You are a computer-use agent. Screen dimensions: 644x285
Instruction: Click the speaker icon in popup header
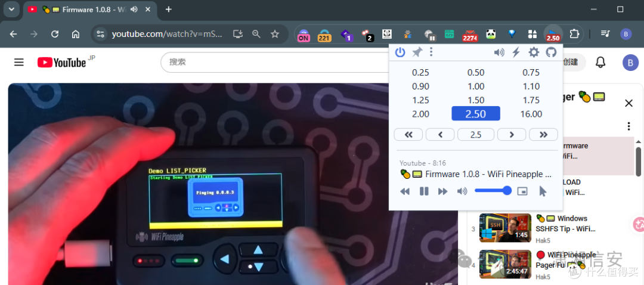[x=499, y=52]
